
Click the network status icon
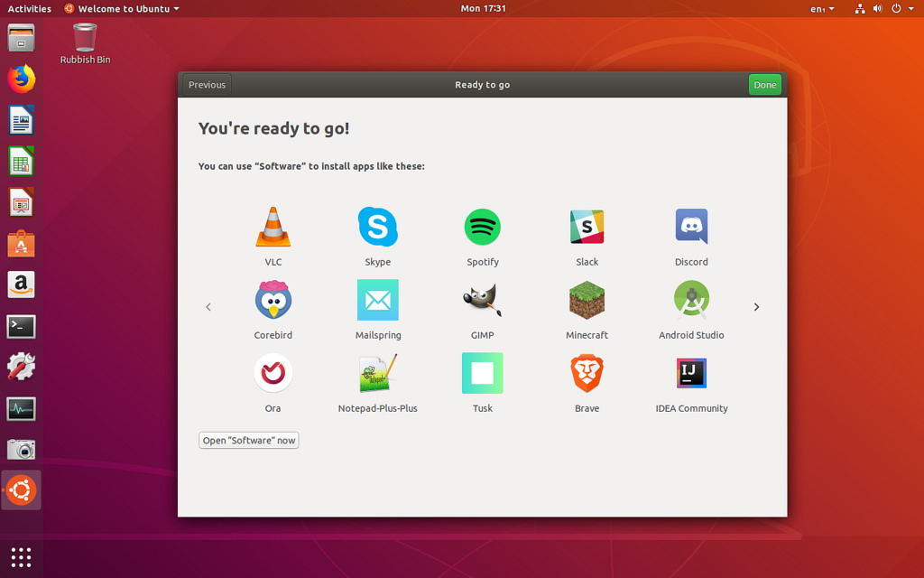pos(860,8)
